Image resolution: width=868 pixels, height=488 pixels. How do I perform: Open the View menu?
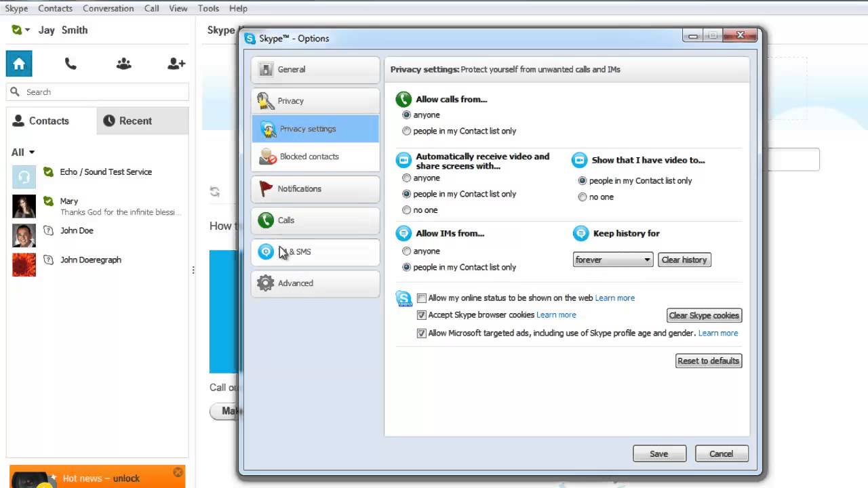pyautogui.click(x=178, y=8)
